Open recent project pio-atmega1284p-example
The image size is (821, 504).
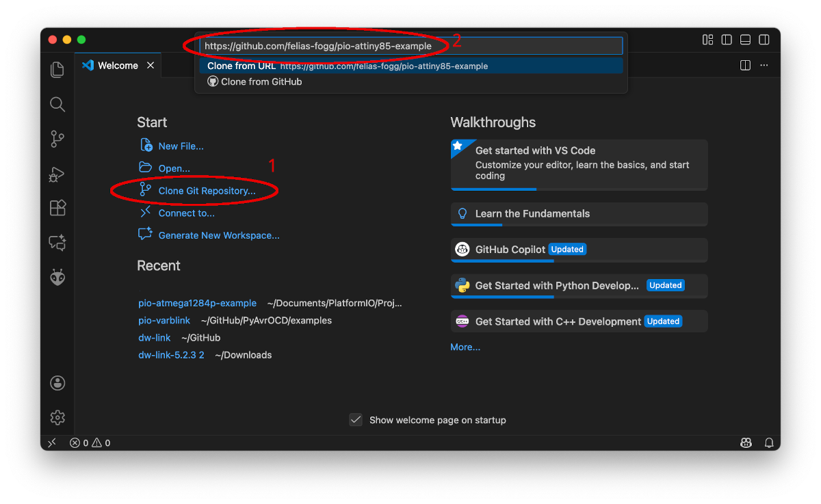(197, 303)
